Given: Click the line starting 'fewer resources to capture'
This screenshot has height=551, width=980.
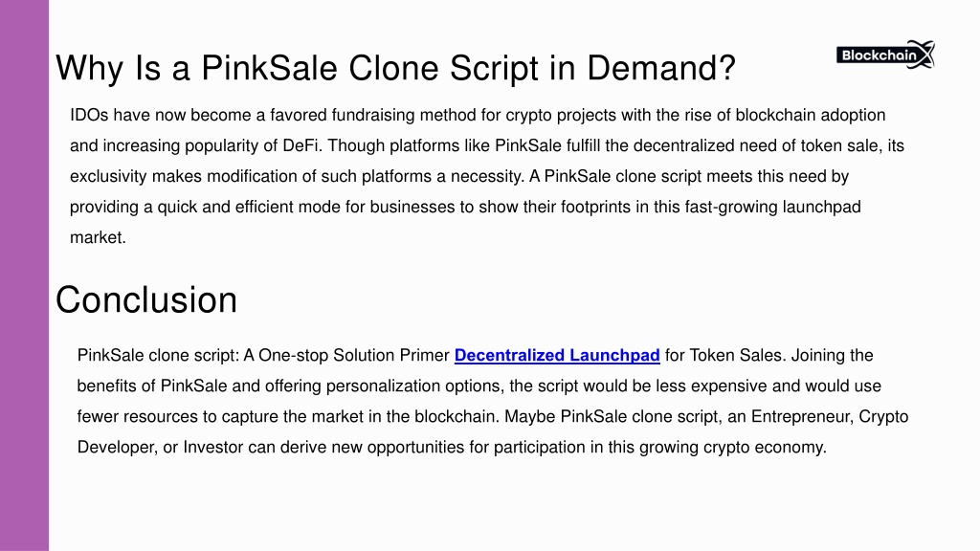Looking at the screenshot, I should [x=493, y=417].
